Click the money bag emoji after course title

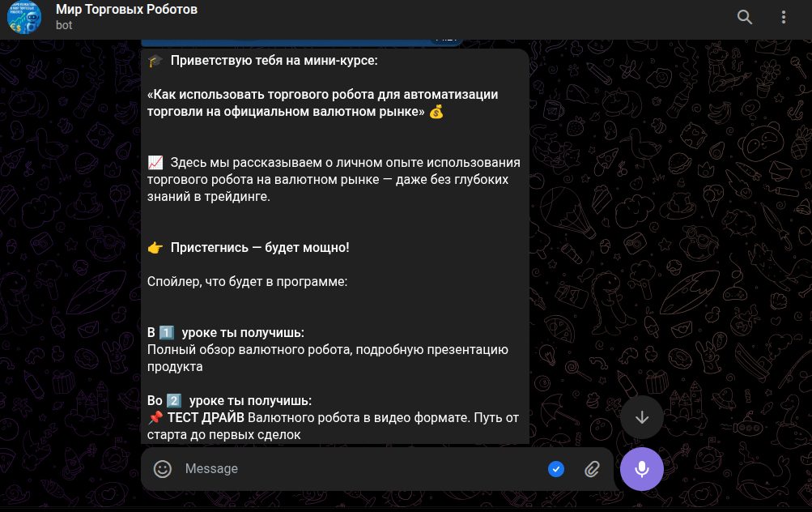tap(436, 112)
